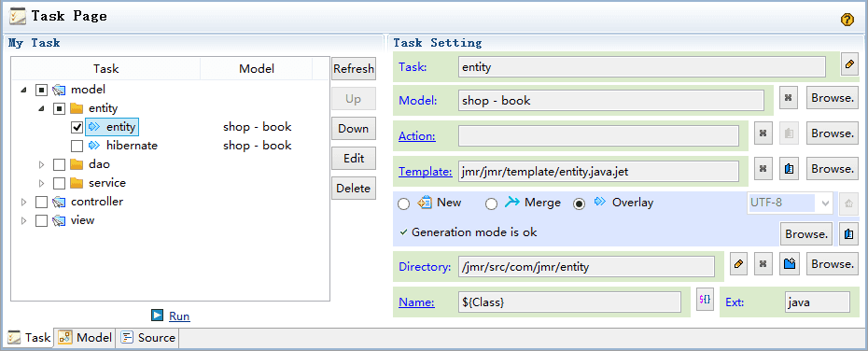Select the New generation mode radio button
Image resolution: width=868 pixels, height=351 pixels.
[x=404, y=204]
